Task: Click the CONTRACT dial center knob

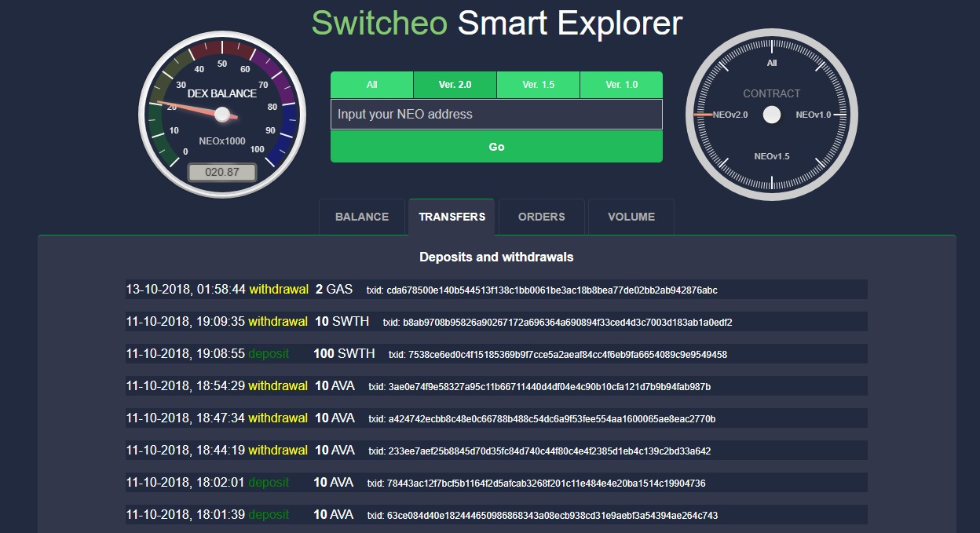Action: [x=772, y=115]
